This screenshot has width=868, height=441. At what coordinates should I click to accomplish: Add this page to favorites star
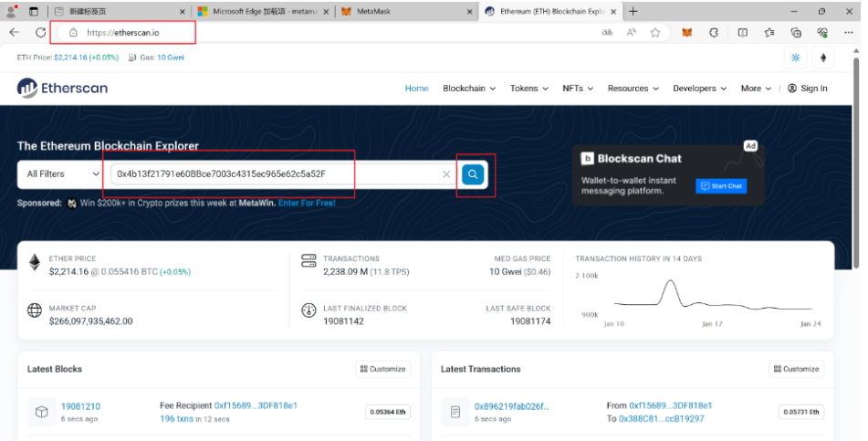pyautogui.click(x=655, y=33)
